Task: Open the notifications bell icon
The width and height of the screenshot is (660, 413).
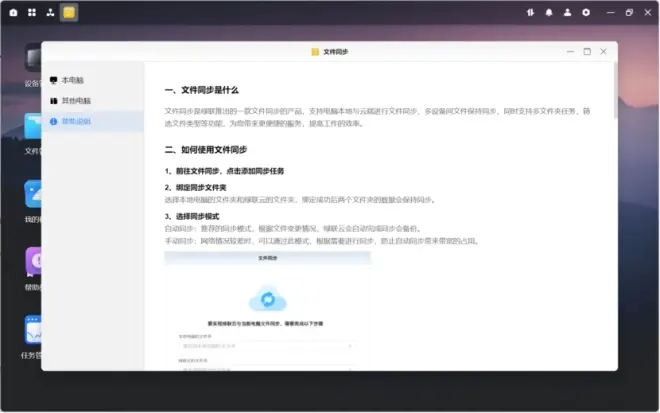Action: (x=549, y=13)
